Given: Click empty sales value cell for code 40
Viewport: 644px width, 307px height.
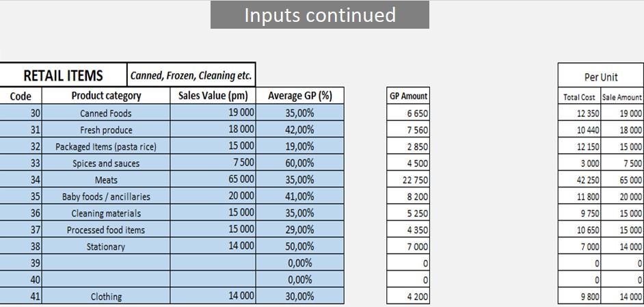Looking at the screenshot, I should 213,280.
